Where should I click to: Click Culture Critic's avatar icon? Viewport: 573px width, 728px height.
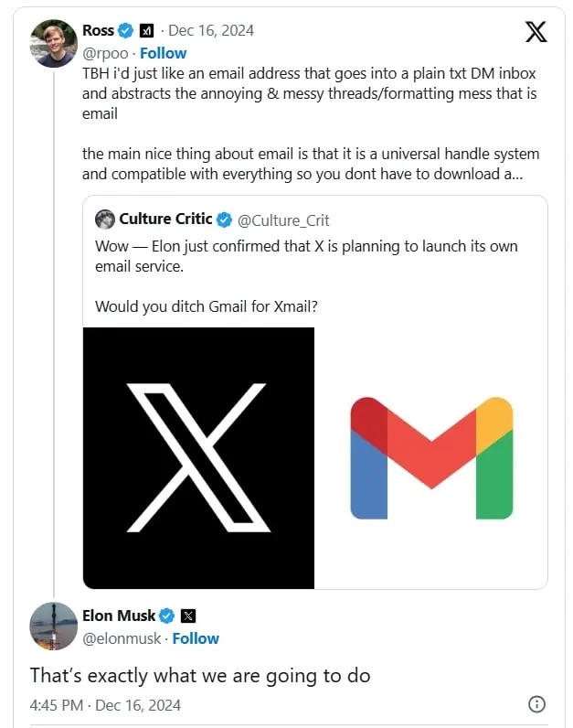(x=105, y=219)
